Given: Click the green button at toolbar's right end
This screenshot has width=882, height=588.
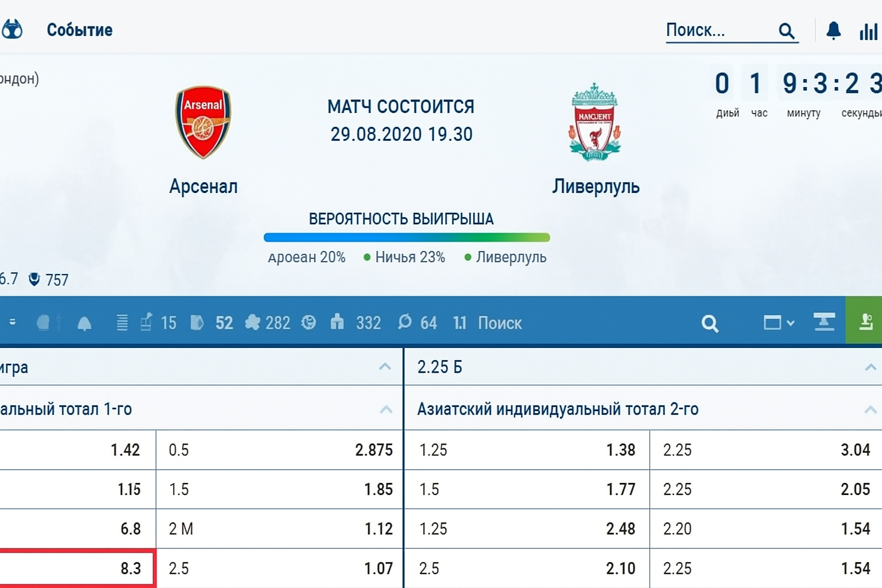Looking at the screenshot, I should point(864,322).
